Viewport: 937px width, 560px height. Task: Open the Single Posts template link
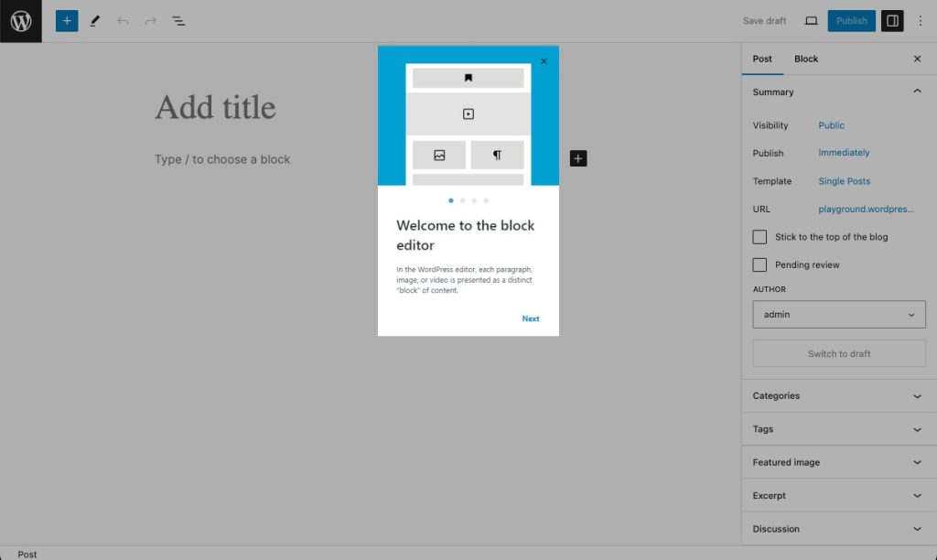845,181
